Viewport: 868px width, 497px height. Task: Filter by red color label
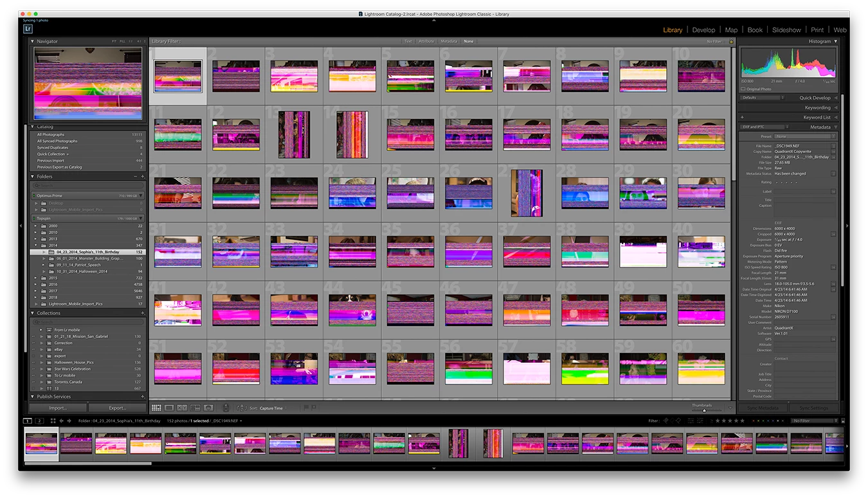[x=754, y=421]
